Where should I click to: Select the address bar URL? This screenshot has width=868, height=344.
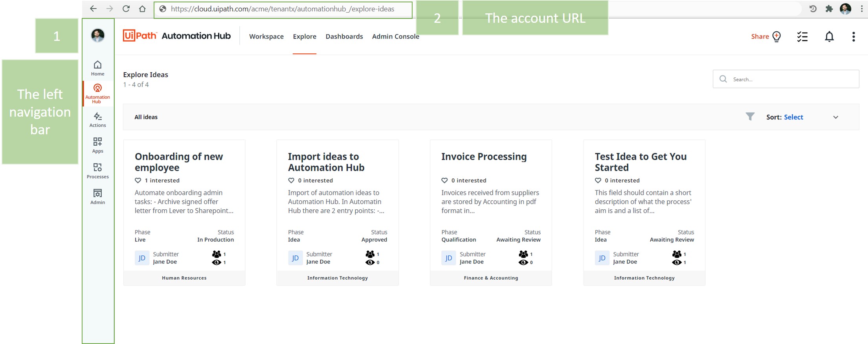(283, 9)
